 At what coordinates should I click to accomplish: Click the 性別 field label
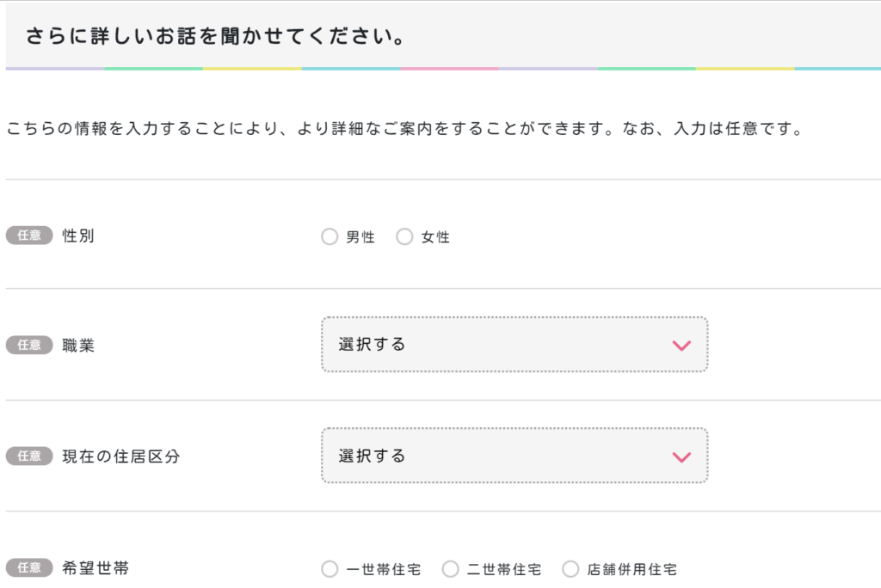point(78,236)
